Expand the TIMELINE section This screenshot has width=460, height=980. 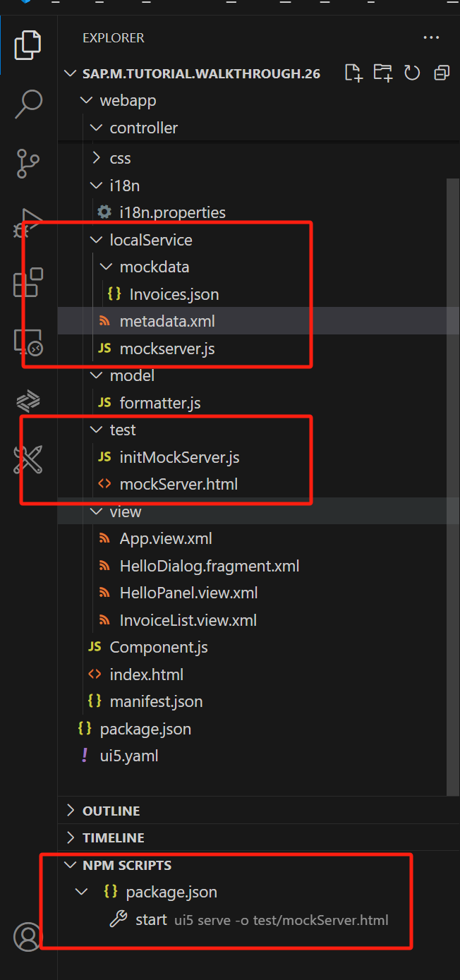tap(113, 837)
